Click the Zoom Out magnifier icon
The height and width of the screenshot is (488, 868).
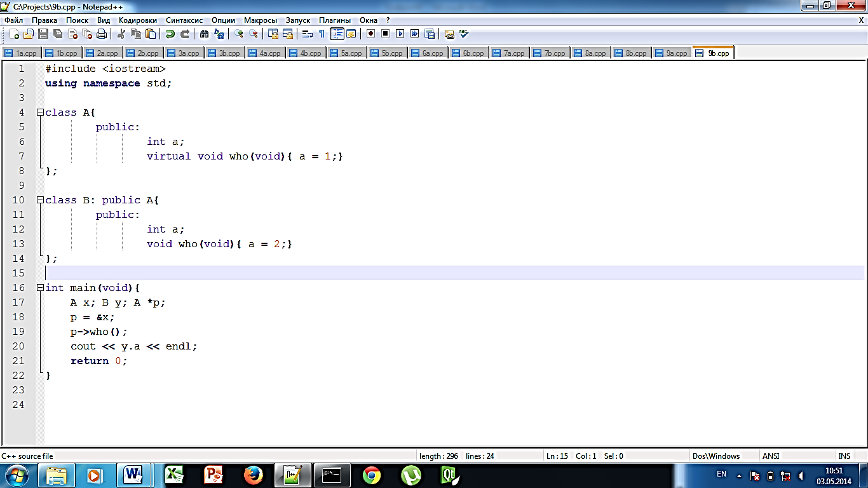tap(254, 34)
